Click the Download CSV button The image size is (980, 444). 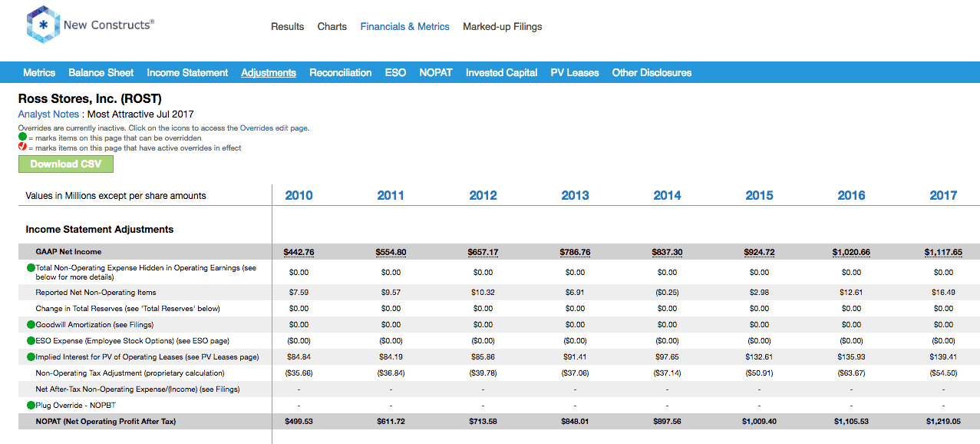tap(65, 164)
